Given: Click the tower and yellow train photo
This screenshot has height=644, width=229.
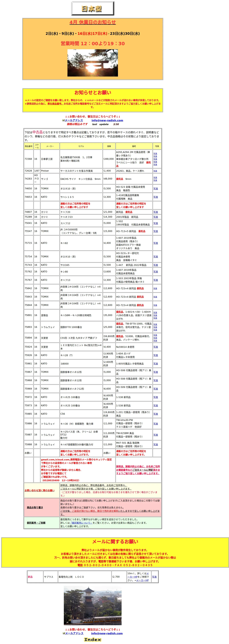Looking at the screenshot, I should click(x=93, y=605).
